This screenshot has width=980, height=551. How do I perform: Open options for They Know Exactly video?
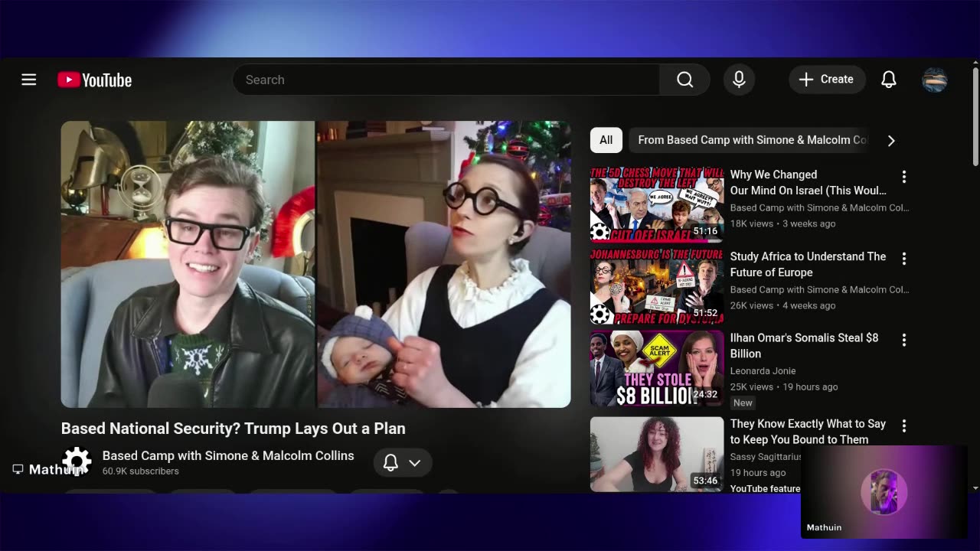(904, 426)
